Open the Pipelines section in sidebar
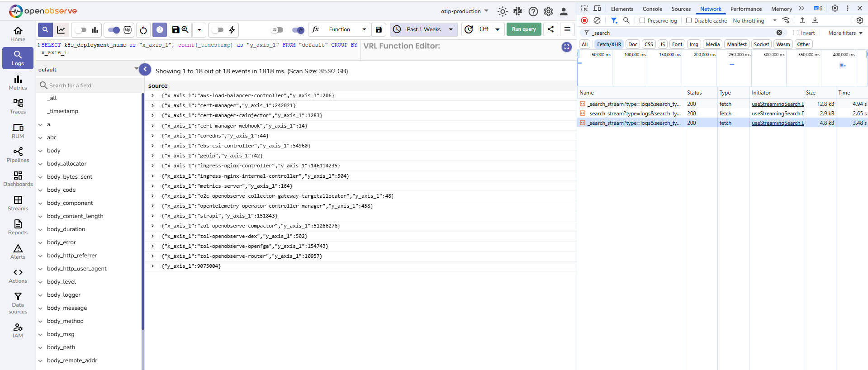 click(x=18, y=155)
